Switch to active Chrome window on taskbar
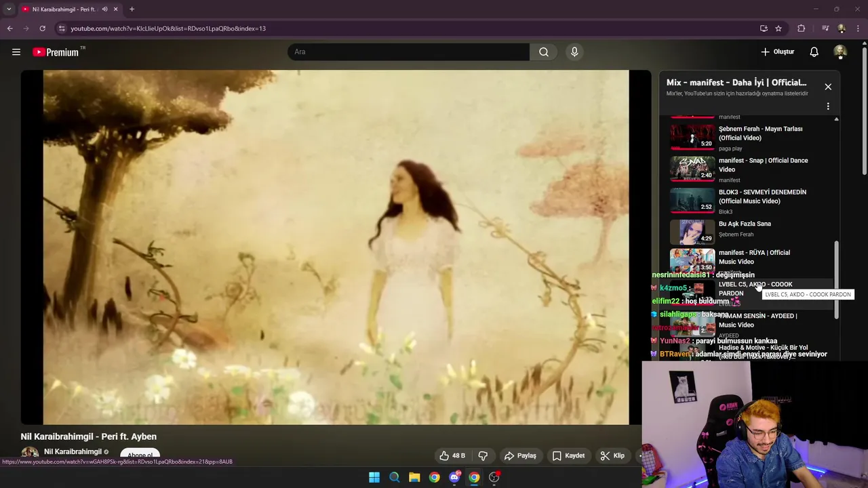The width and height of the screenshot is (868, 488). pyautogui.click(x=474, y=477)
